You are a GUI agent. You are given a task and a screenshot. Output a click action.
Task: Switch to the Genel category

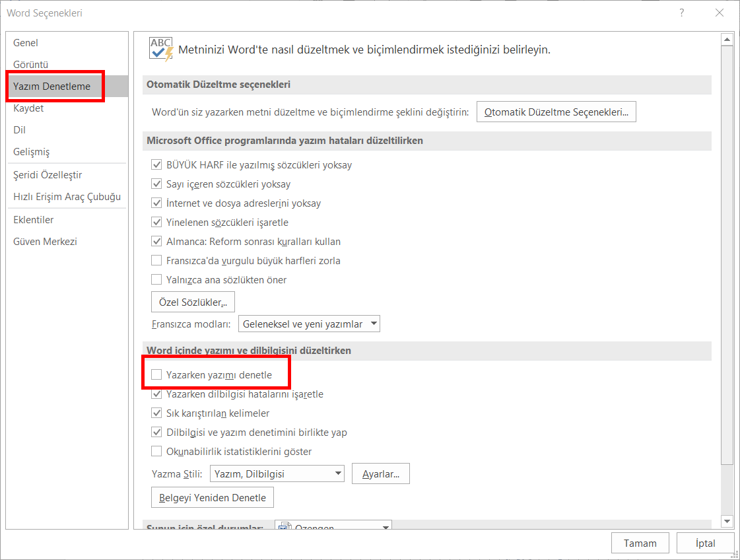26,43
